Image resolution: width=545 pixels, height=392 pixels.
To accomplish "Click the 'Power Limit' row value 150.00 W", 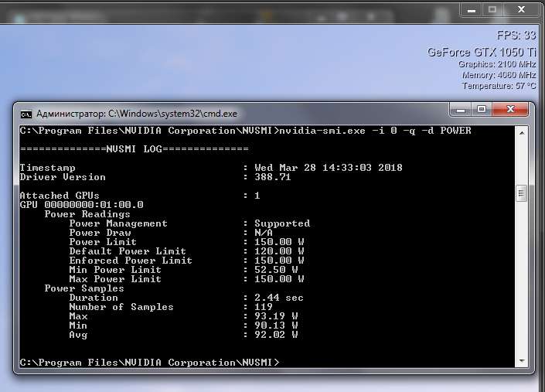I will (279, 242).
